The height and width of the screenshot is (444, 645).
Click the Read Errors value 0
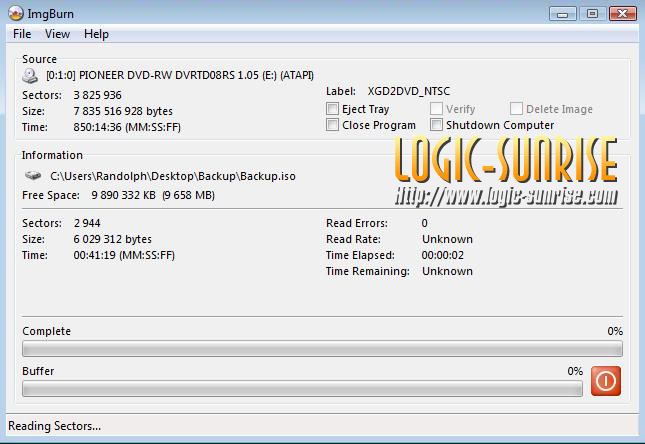tap(425, 223)
